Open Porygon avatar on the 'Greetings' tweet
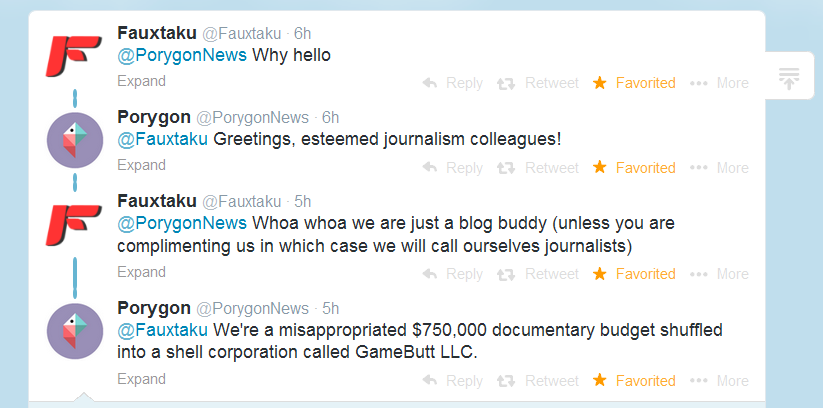The image size is (823, 408). point(75,140)
